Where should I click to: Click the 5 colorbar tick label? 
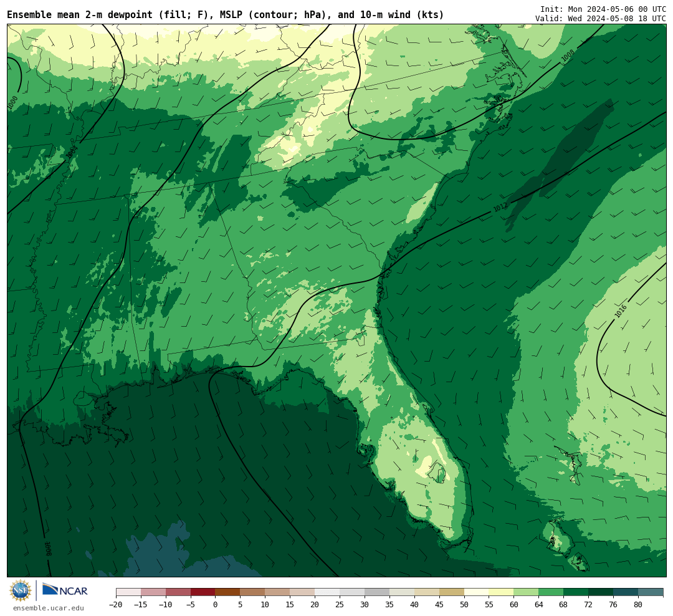[241, 604]
